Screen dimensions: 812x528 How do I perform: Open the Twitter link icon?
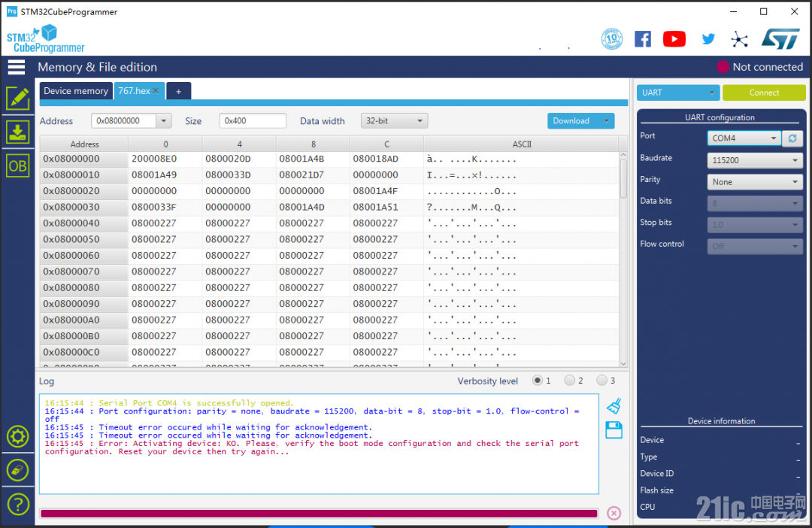point(708,39)
